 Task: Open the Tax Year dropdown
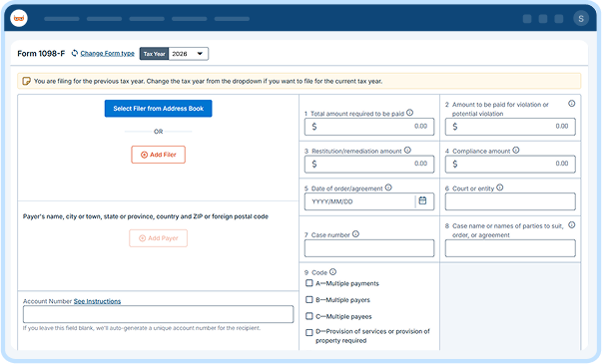(x=188, y=54)
